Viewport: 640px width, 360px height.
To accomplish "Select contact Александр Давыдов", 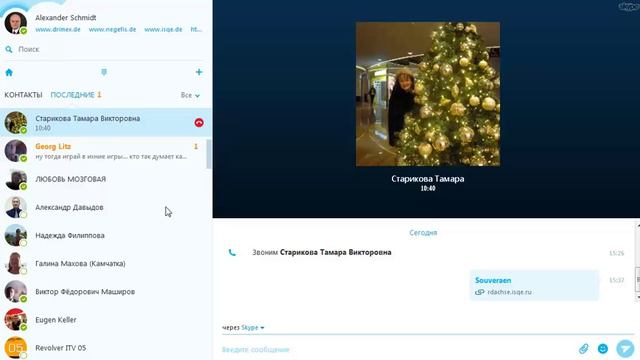I will pyautogui.click(x=106, y=207).
